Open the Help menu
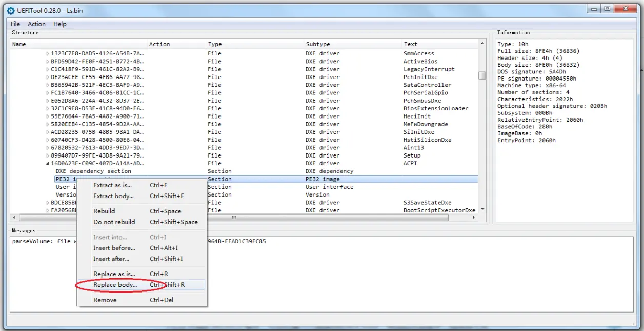Screen dimensions: 644x331 (60, 24)
